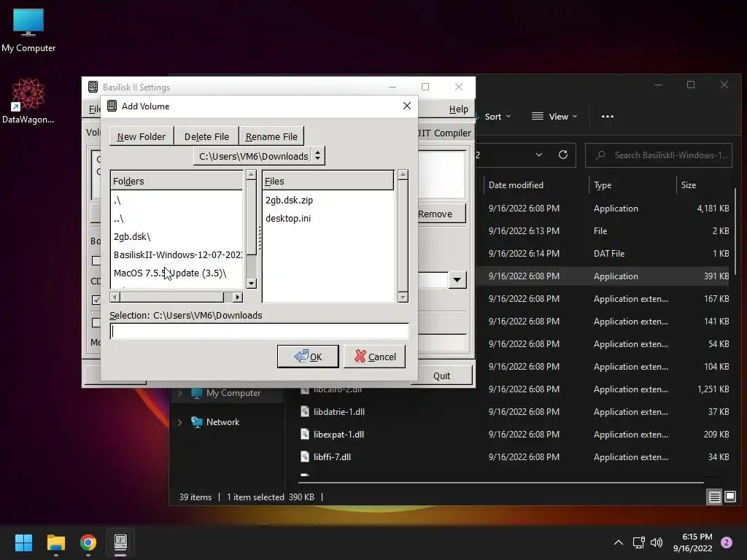Click Quit button in Basilisk II Settings
This screenshot has width=747, height=560.
point(441,376)
